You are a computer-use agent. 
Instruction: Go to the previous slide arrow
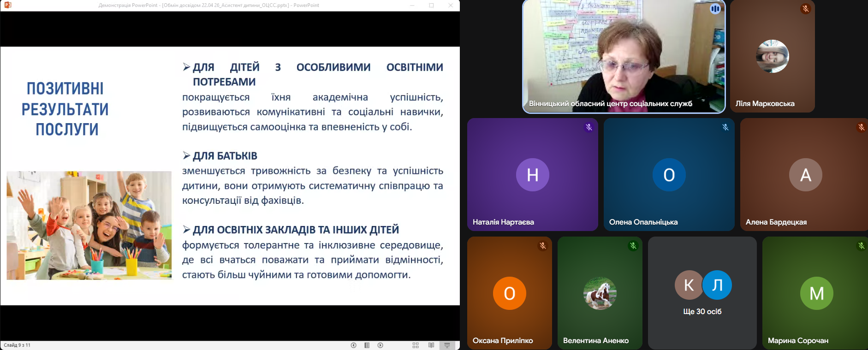click(x=353, y=345)
